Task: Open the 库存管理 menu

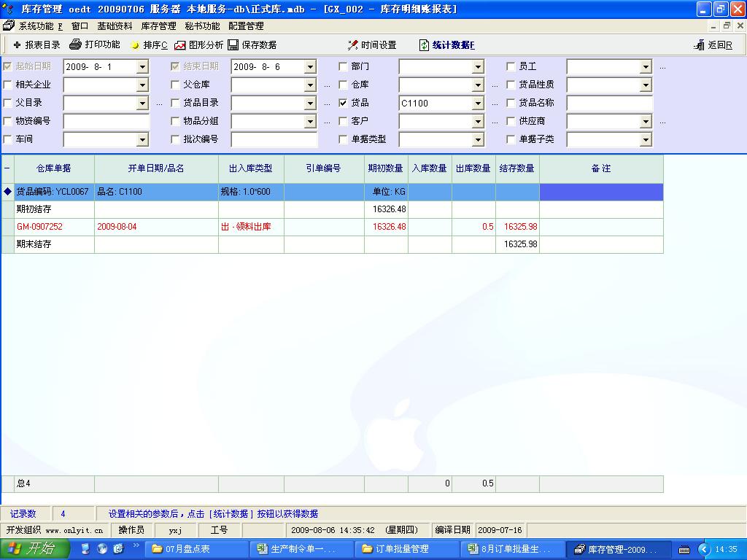Action: [x=158, y=26]
